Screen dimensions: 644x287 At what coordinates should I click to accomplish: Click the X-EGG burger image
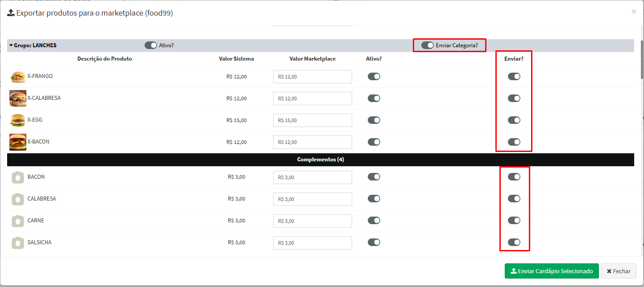tap(18, 120)
